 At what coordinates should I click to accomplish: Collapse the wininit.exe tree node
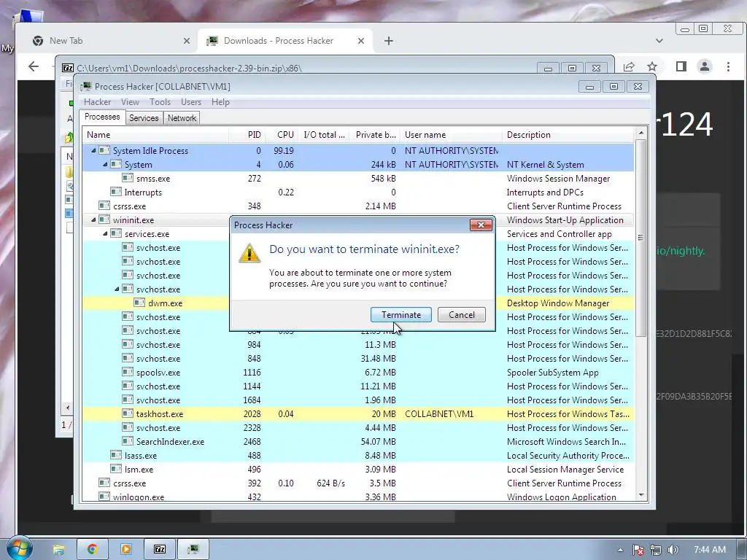(x=93, y=220)
